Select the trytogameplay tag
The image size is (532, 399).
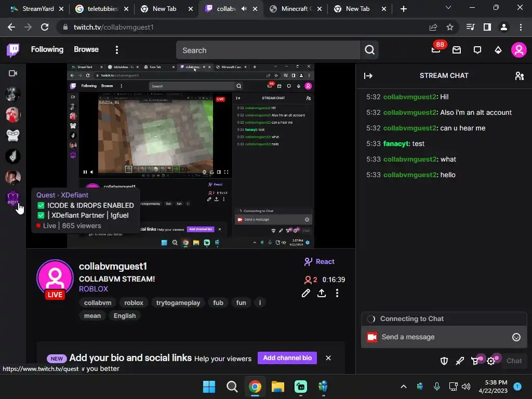pyautogui.click(x=178, y=303)
